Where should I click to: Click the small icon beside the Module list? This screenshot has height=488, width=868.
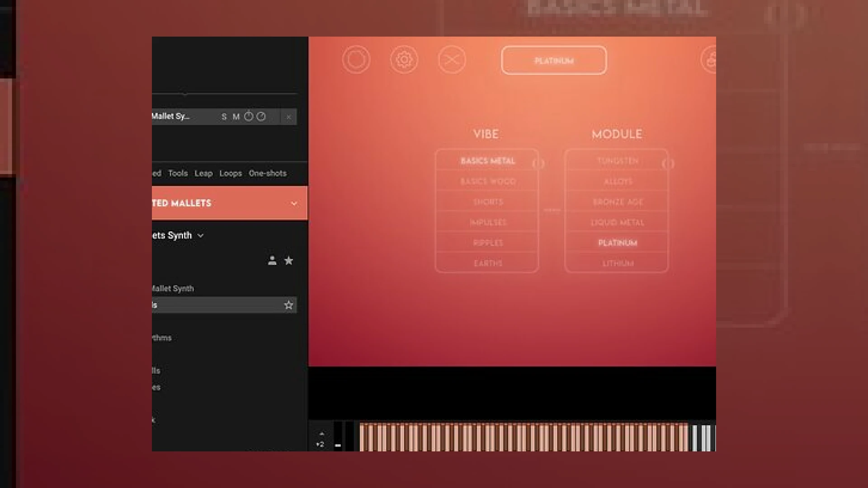668,164
